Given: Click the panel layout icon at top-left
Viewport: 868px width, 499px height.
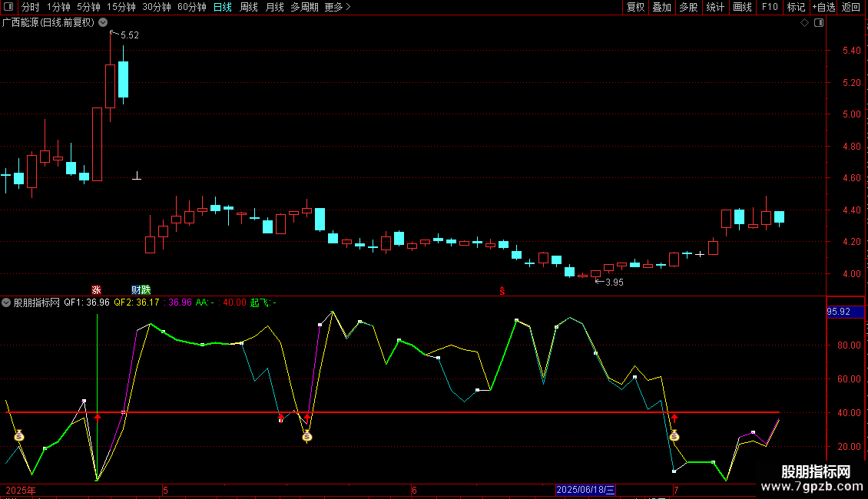Looking at the screenshot, I should point(8,7).
